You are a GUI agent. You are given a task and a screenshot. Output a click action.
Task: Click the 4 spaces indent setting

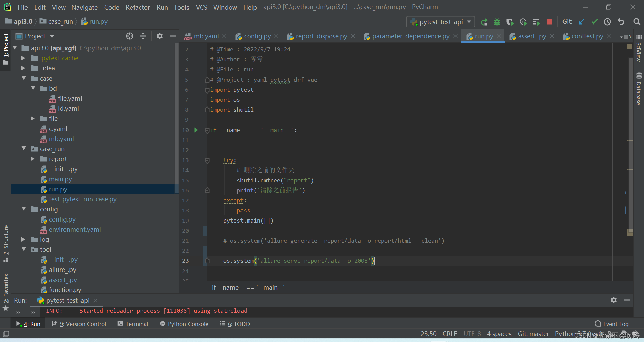tap(499, 334)
